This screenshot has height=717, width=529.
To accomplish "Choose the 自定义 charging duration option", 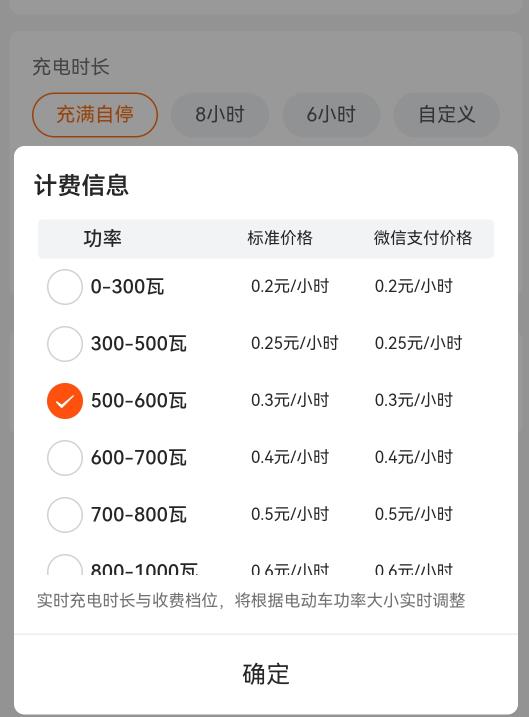I will point(447,114).
